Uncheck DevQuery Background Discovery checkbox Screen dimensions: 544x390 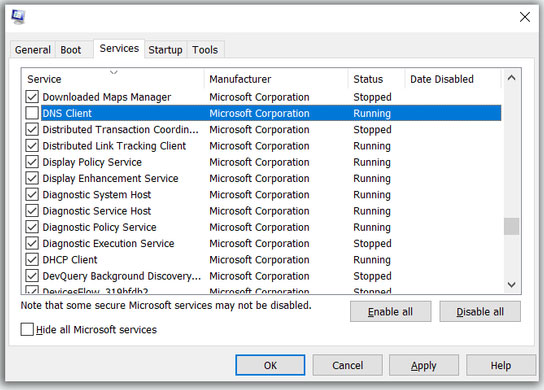pyautogui.click(x=32, y=276)
